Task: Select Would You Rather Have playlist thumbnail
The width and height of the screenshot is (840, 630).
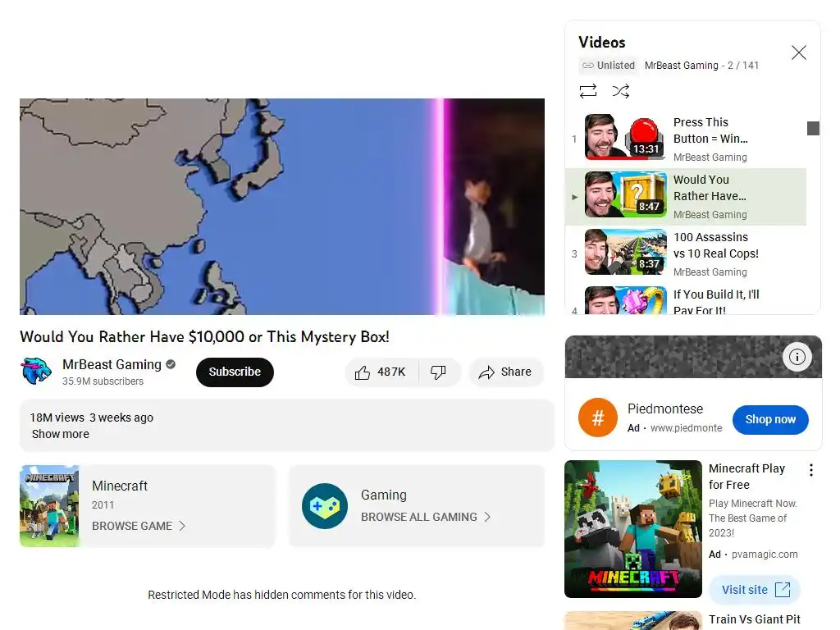Action: [626, 194]
